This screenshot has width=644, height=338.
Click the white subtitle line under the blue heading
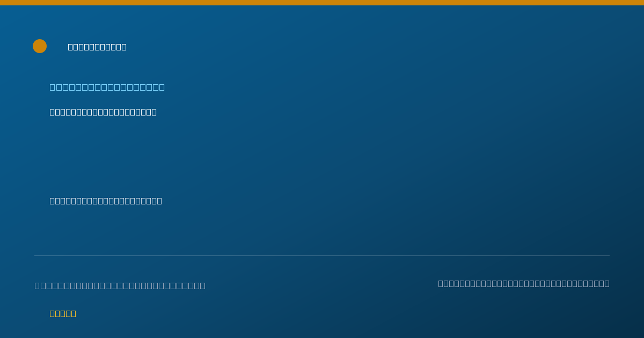coord(103,112)
